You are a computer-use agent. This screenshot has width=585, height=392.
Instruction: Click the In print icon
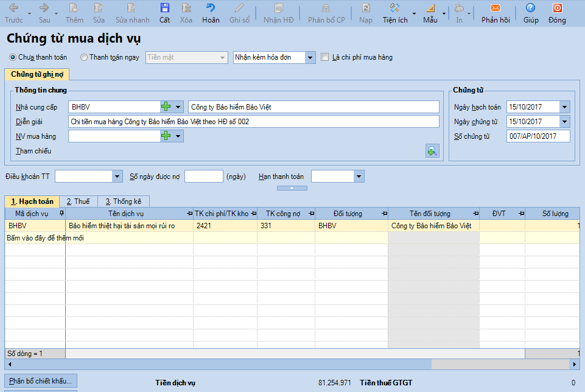click(459, 13)
